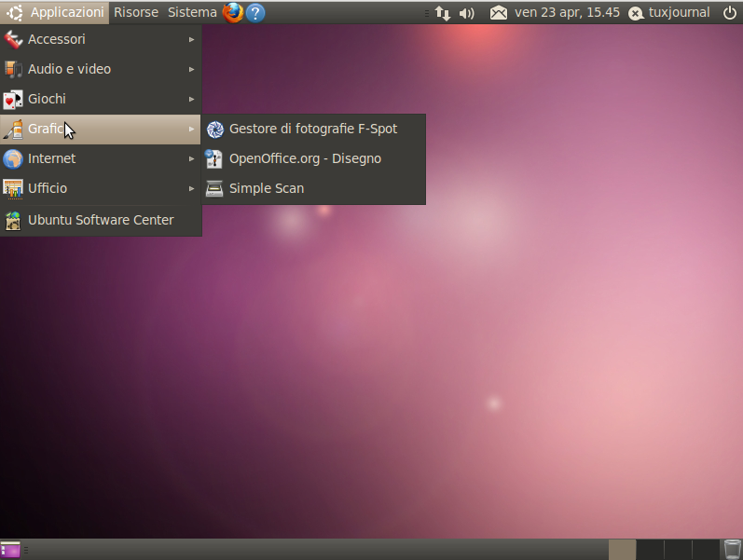743x560 pixels.
Task: Open the Sistema menu
Action: (x=192, y=13)
